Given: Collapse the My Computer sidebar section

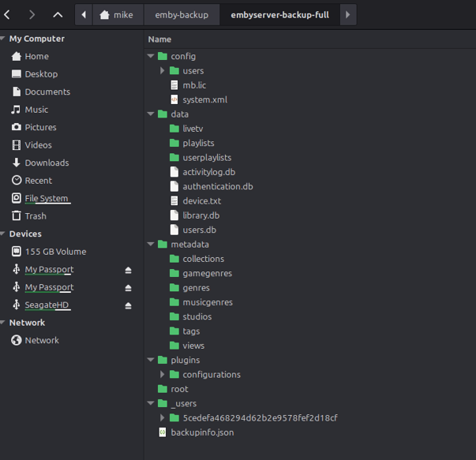Looking at the screenshot, I should [2, 39].
